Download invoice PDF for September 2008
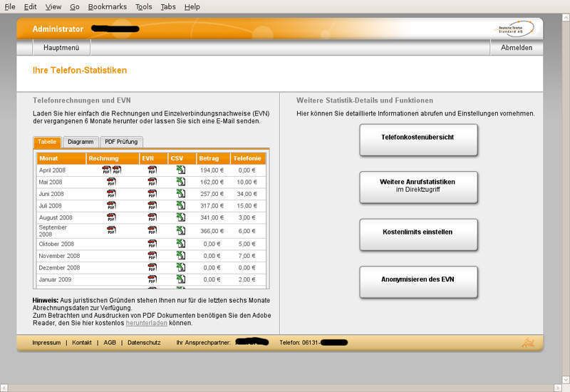Screen dimensions: 570x392 tap(112, 230)
